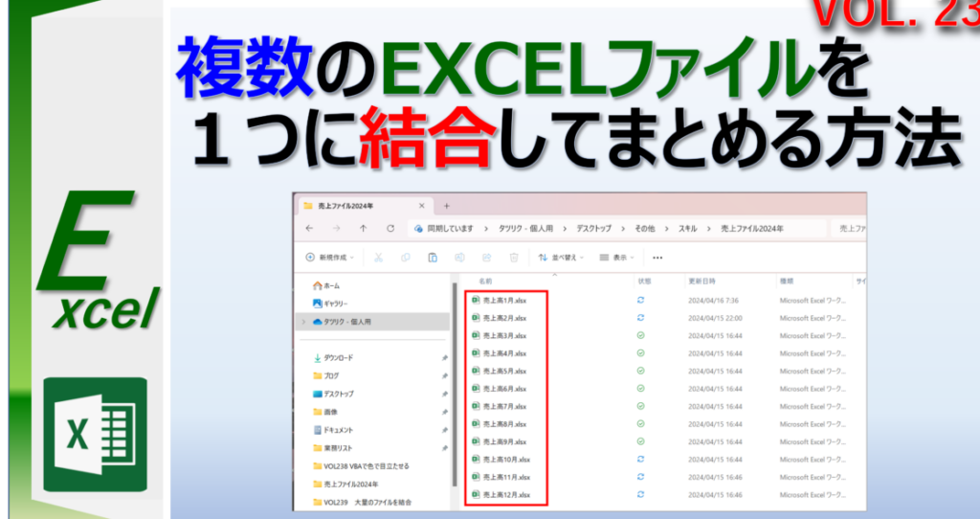980x519 pixels.
Task: Open 売上ファイル2024年 folder in the sidebar
Action: (x=345, y=485)
